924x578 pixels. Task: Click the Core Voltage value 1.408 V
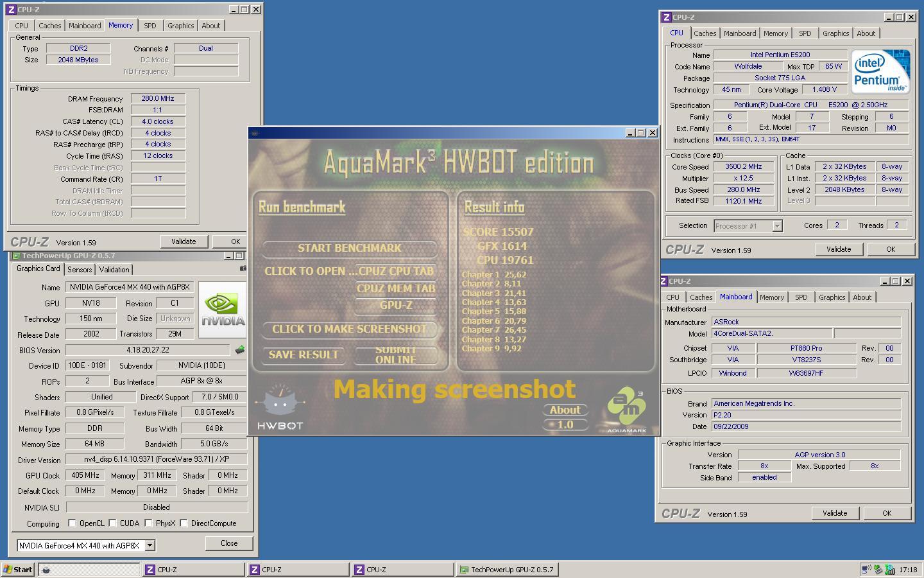[824, 89]
